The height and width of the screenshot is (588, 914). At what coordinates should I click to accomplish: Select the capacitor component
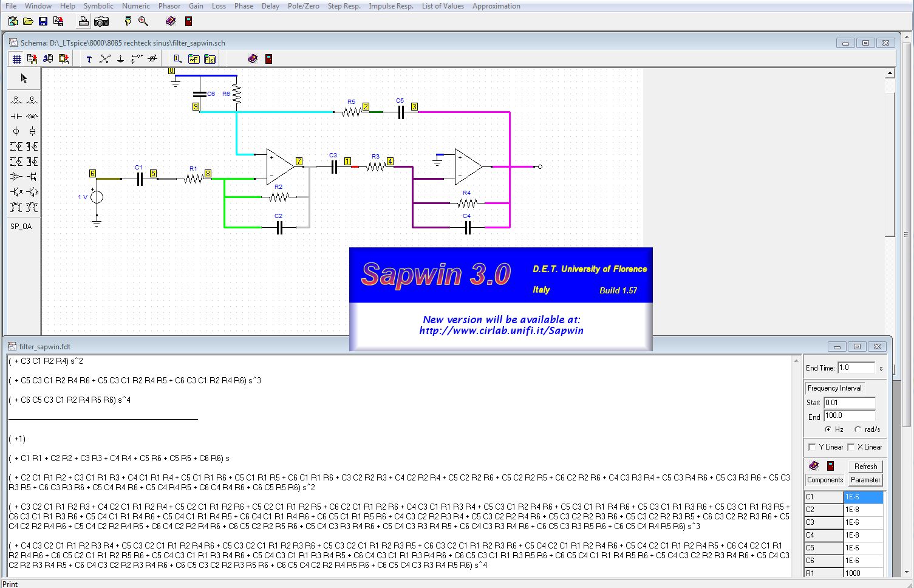pyautogui.click(x=16, y=116)
